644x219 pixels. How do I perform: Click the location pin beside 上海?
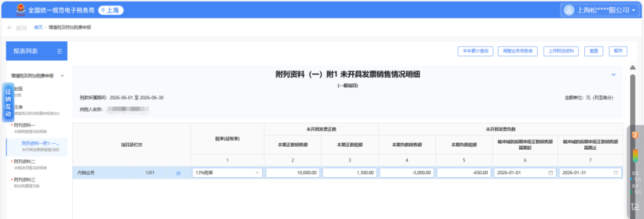tap(103, 10)
